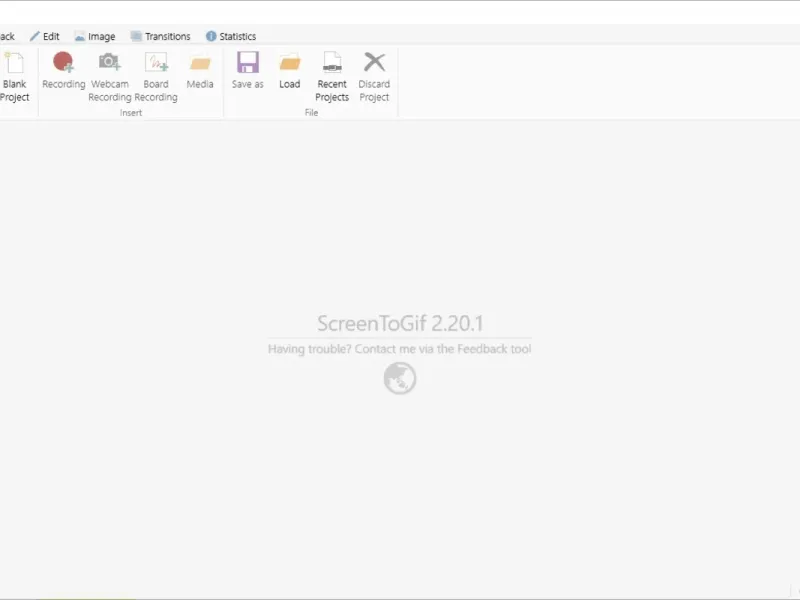Screen dimensions: 800x600
Task: Click the ScreenToGif 2.20.1 title text
Action: 400,323
